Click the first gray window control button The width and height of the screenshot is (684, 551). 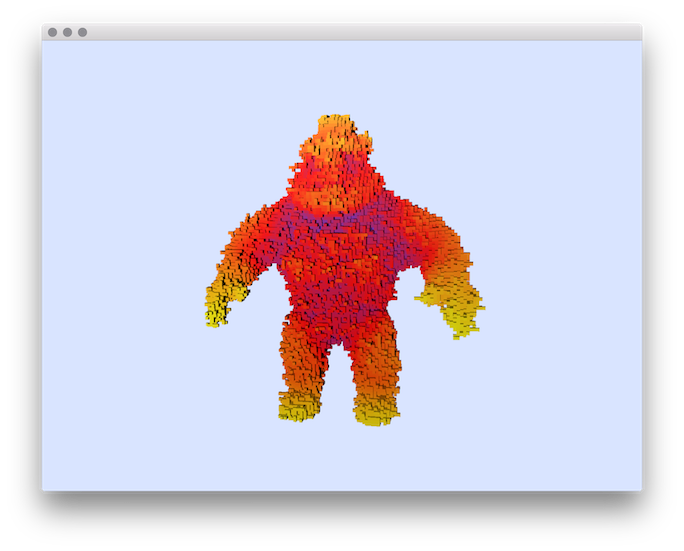point(52,32)
